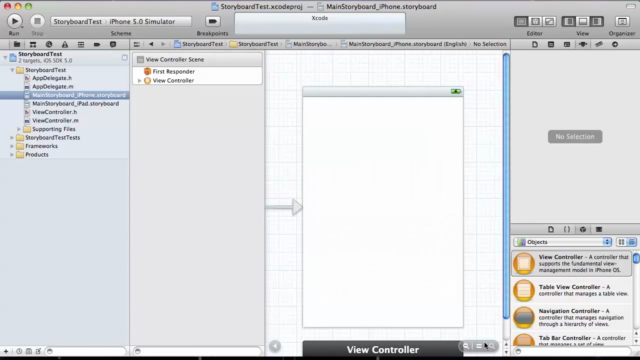Show the Issue navigator

65,44
